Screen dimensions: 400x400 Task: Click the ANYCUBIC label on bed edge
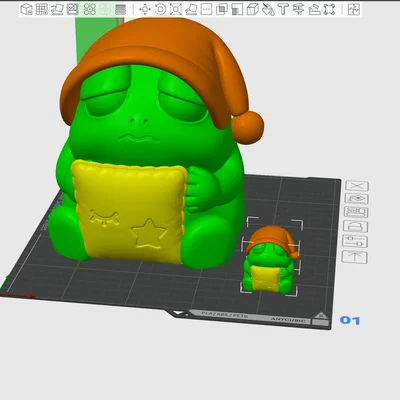coord(288,320)
